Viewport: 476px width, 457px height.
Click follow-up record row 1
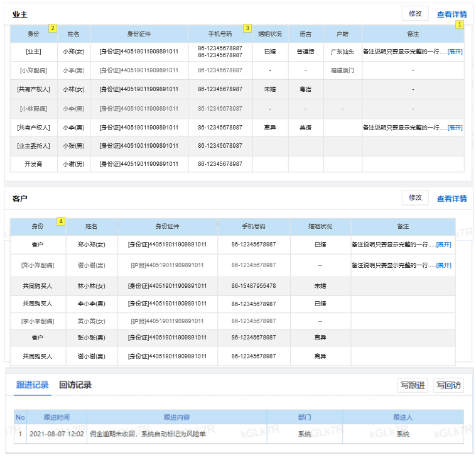point(239,434)
